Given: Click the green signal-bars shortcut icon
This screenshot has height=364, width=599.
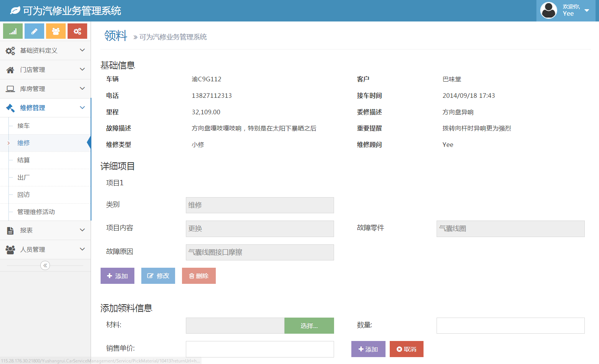Looking at the screenshot, I should (13, 31).
